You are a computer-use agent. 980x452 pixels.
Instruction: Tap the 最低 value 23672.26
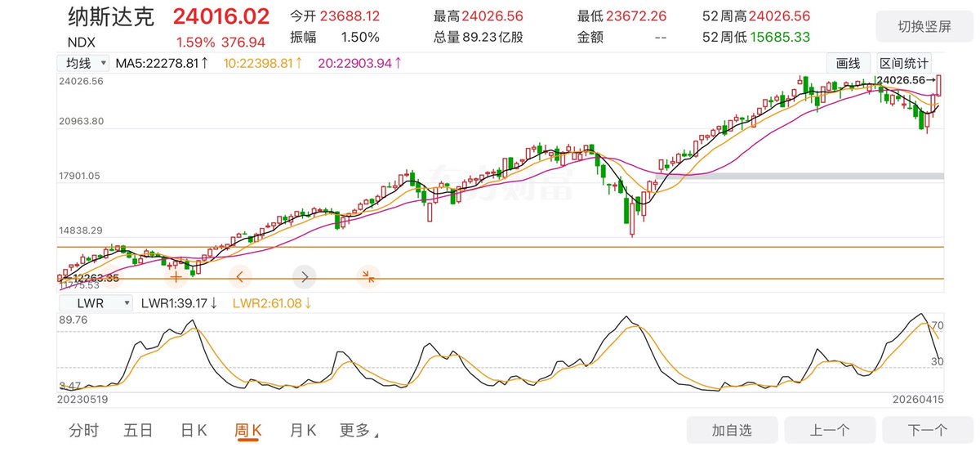tap(636, 16)
